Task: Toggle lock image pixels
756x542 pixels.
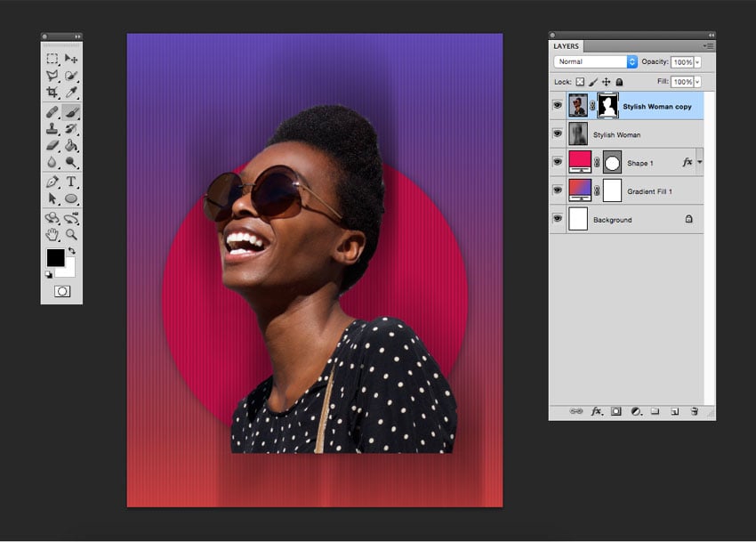Action: 593,82
